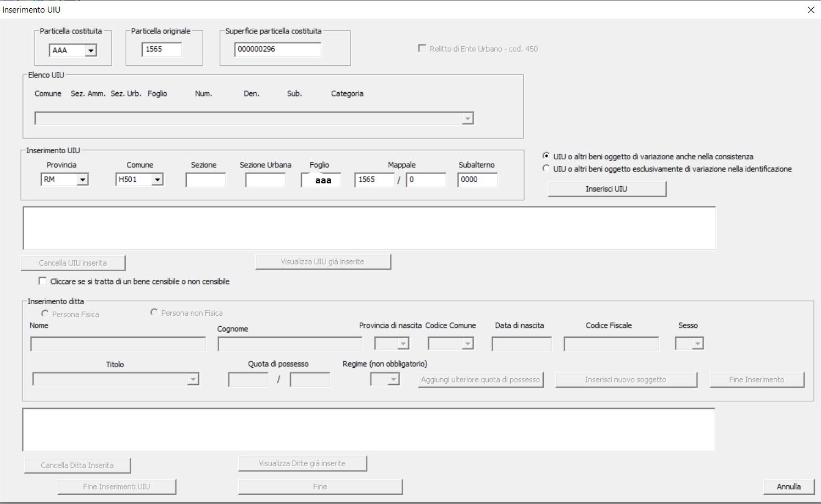Click the empty inserted ditte list box
The width and height of the screenshot is (821, 504).
368,430
